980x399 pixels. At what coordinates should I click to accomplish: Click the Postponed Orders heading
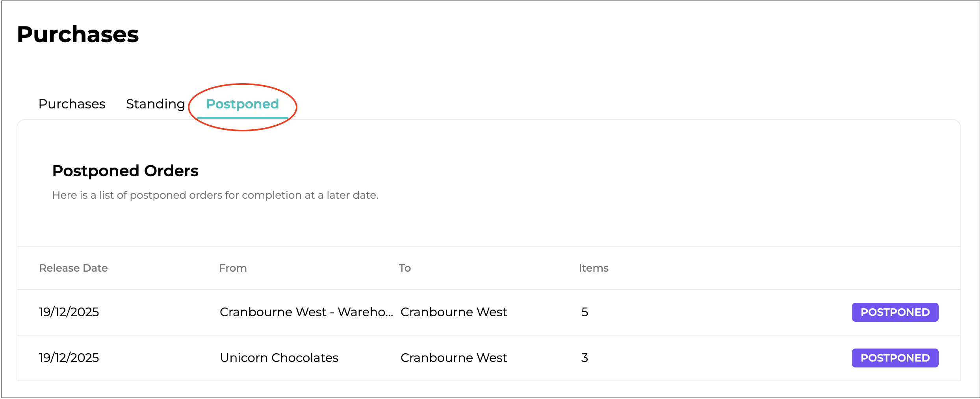[125, 171]
